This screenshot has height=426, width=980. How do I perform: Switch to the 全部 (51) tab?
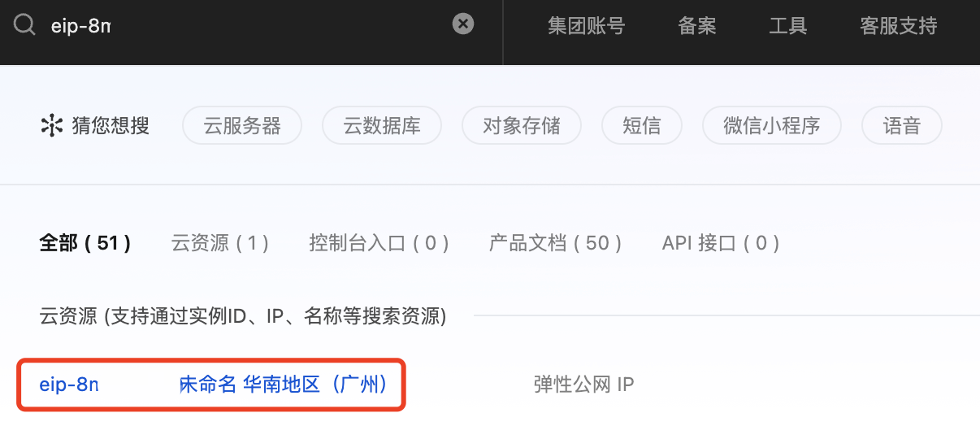pos(85,242)
